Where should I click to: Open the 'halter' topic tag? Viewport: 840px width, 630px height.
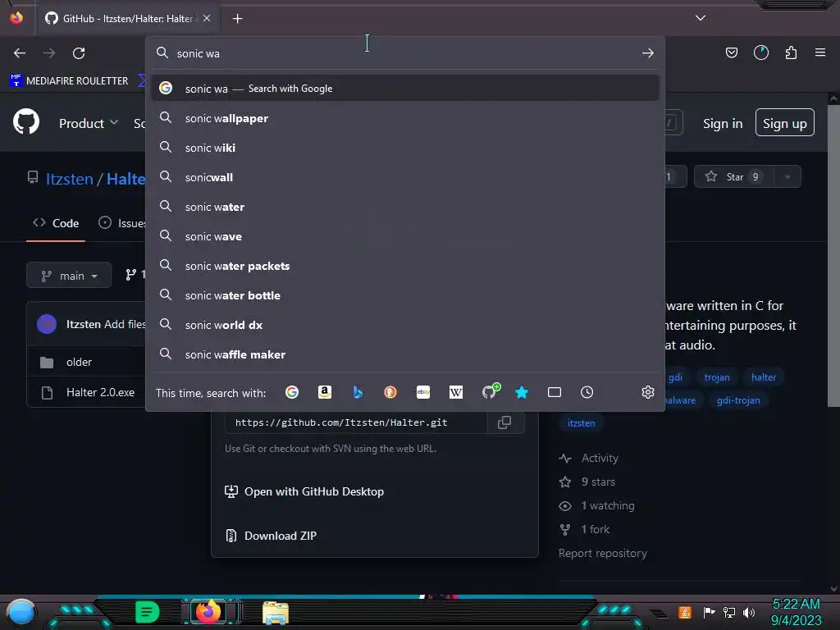coord(764,377)
